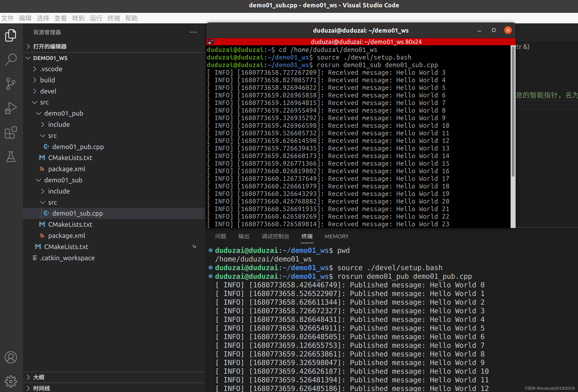Click the file icon of .catkin_workspace

35,258
